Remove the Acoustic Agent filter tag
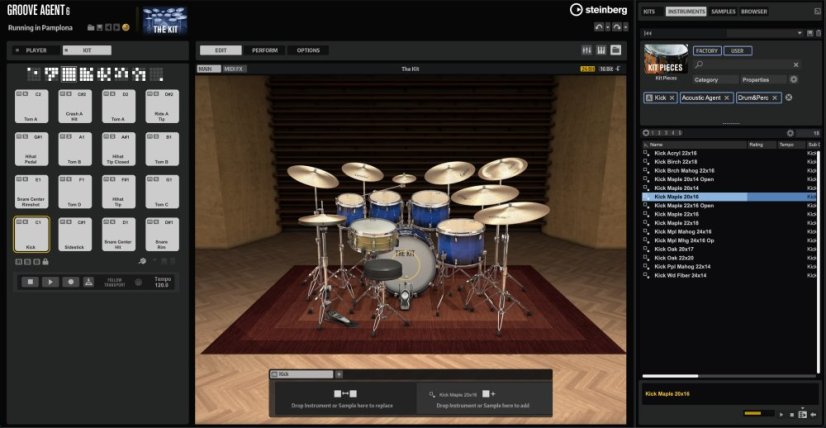826x428 pixels. click(x=727, y=98)
